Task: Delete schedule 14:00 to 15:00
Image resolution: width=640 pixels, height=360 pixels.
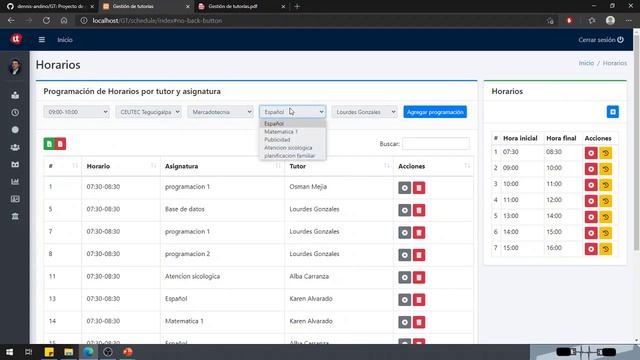Action: [591, 233]
